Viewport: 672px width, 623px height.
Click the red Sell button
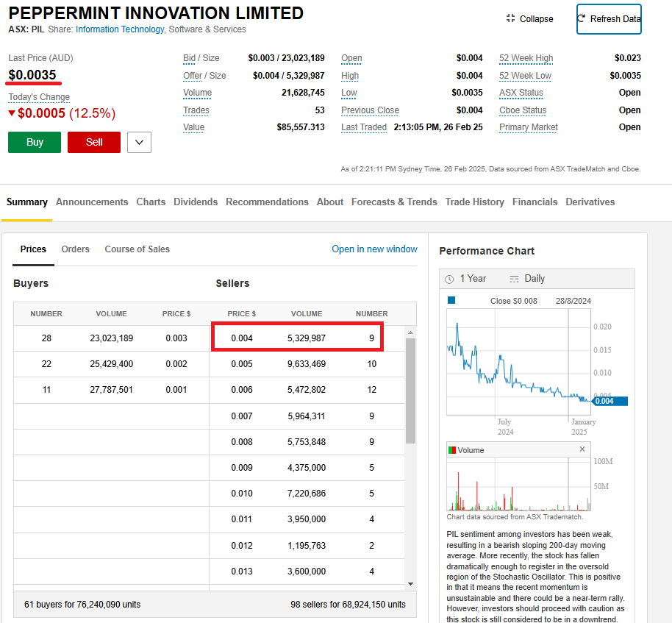94,143
